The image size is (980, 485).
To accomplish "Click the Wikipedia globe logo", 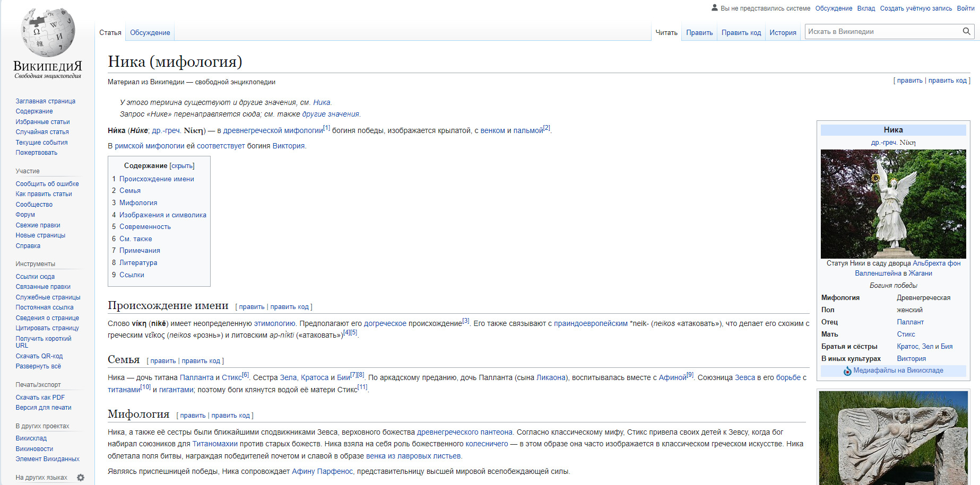I will 48,33.
